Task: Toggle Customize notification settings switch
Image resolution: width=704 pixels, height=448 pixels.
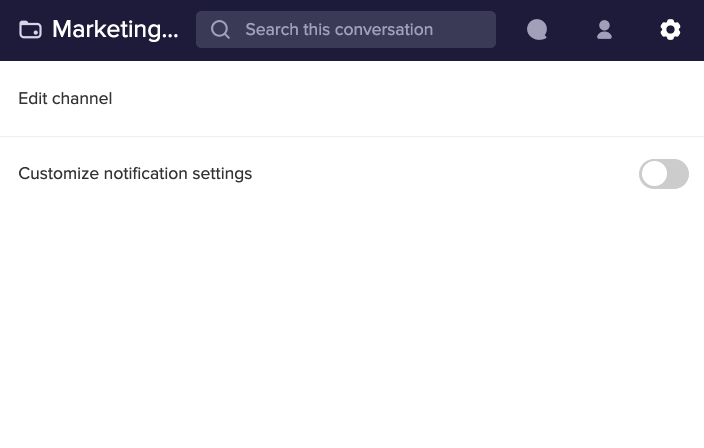Action: point(664,174)
